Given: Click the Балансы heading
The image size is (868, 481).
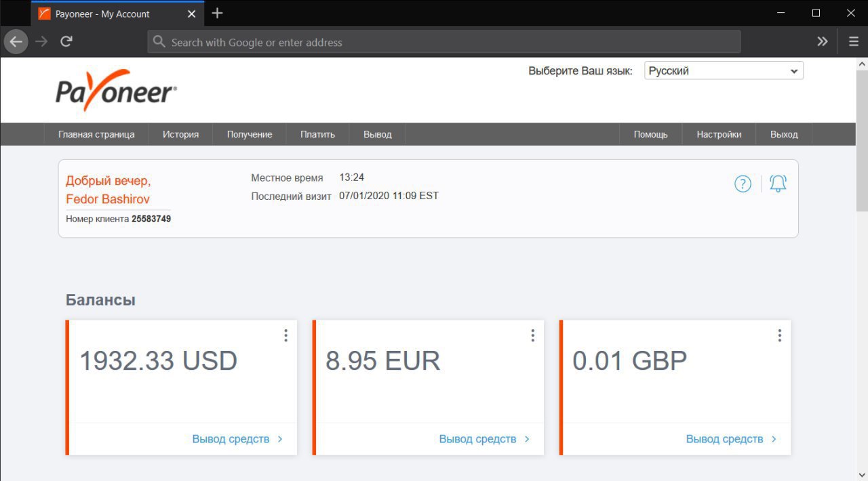Looking at the screenshot, I should click(100, 300).
